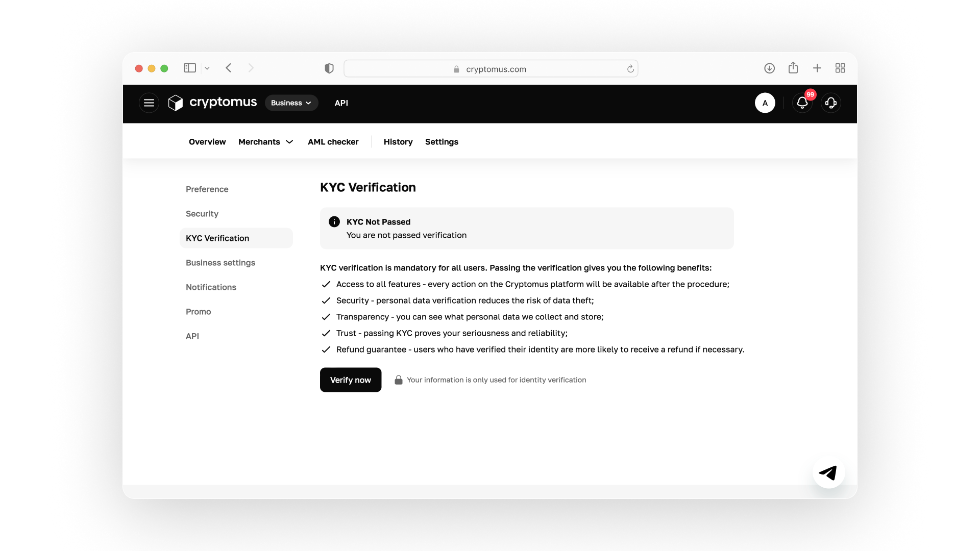Viewport: 980px width, 551px height.
Task: Expand the Merchants dropdown menu
Action: coord(265,142)
